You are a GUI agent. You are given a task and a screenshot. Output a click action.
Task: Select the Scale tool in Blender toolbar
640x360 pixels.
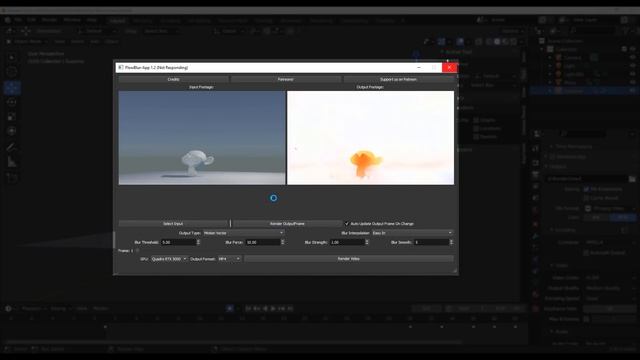coord(11,117)
